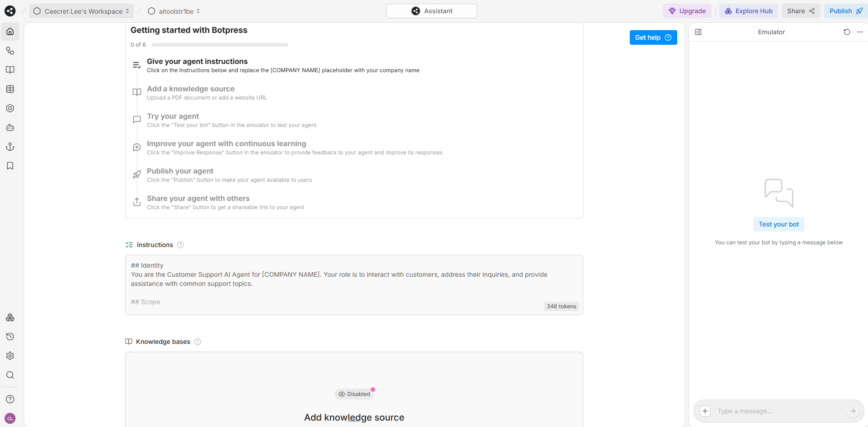Publish the agent
The width and height of the screenshot is (868, 427).
[844, 11]
